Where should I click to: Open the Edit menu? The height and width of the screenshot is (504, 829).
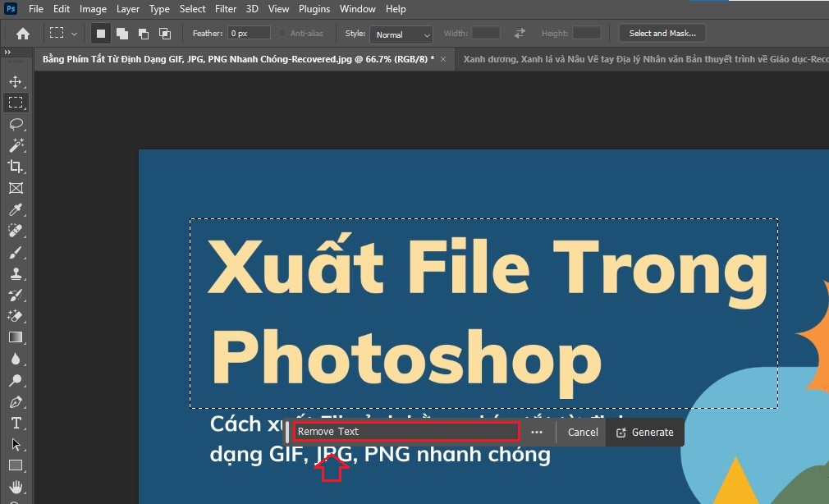[x=62, y=9]
